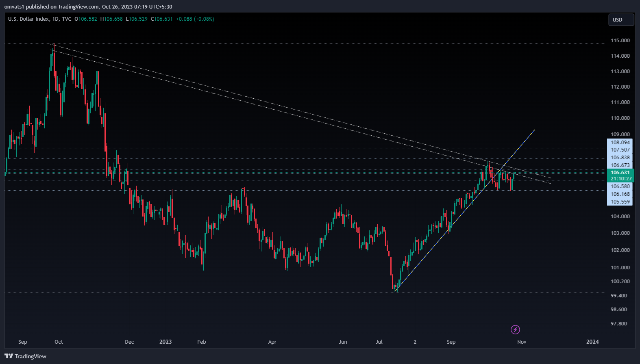Click the 97.800 price axis label
This screenshot has height=364, width=640.
click(x=619, y=323)
